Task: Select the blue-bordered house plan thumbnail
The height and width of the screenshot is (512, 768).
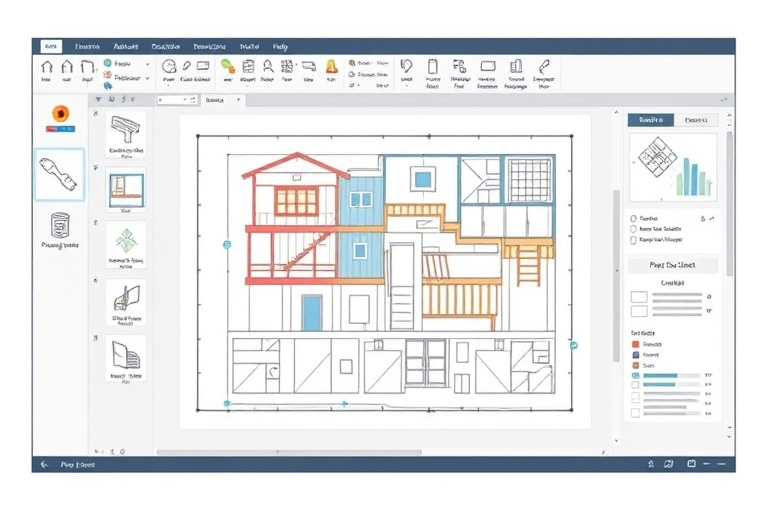Action: click(x=126, y=191)
